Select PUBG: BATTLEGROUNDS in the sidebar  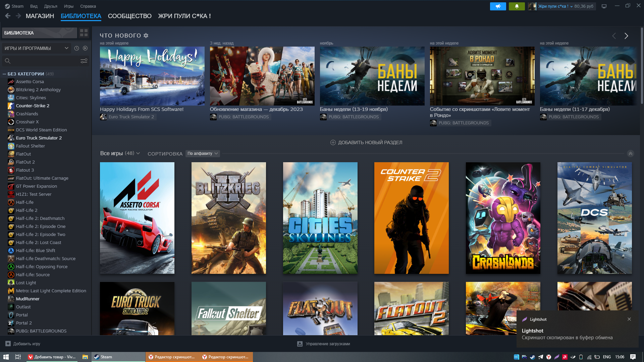click(x=41, y=331)
